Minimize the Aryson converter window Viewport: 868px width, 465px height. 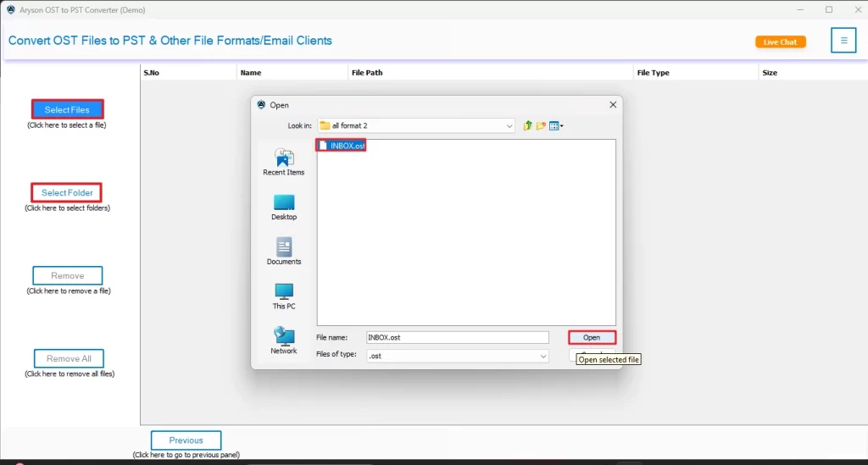[x=800, y=9]
